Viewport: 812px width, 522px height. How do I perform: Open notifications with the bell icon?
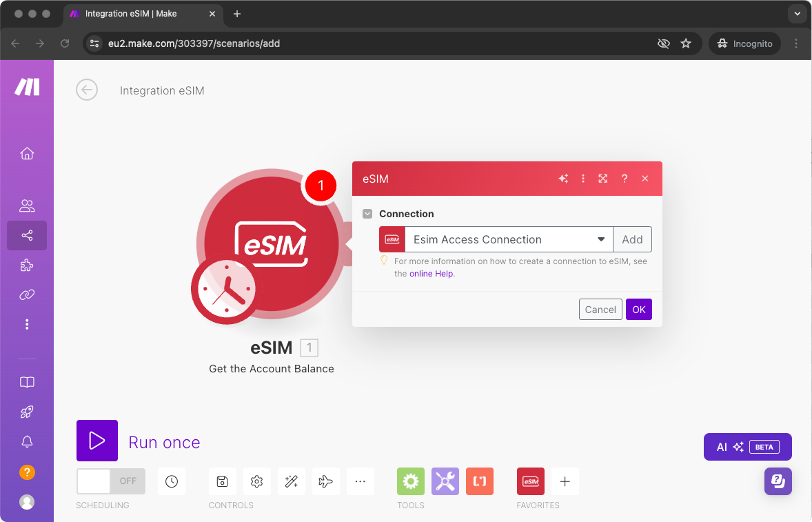(27, 441)
